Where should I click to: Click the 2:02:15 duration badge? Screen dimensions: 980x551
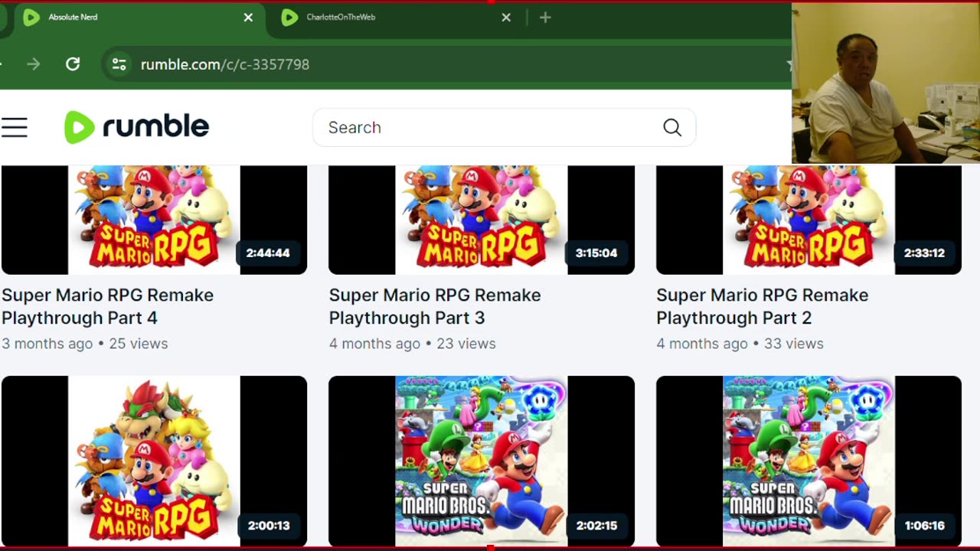tap(596, 525)
